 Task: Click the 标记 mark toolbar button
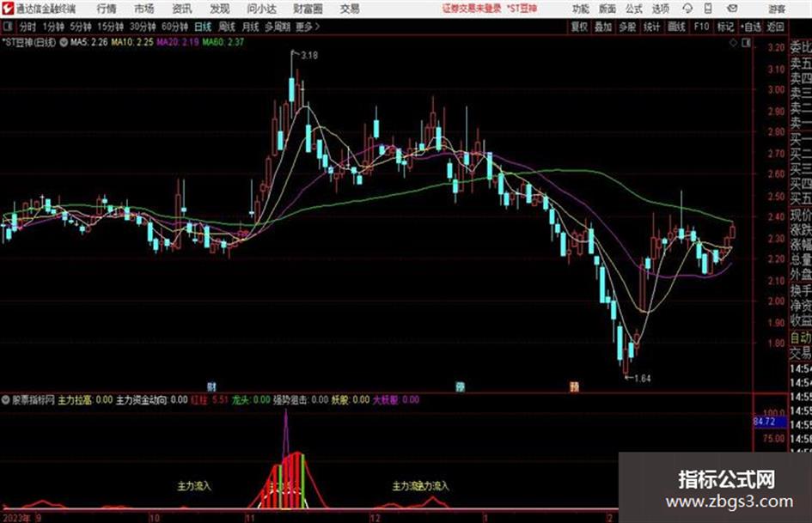[725, 27]
